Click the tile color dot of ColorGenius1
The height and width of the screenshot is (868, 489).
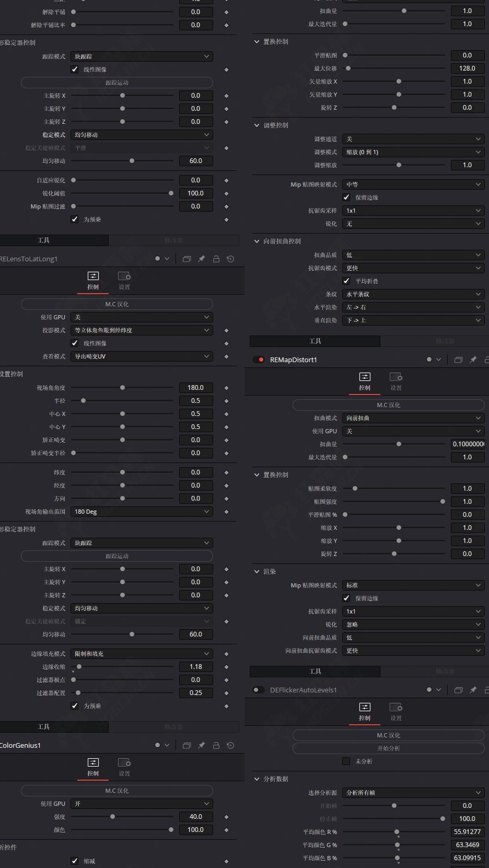coord(158,745)
